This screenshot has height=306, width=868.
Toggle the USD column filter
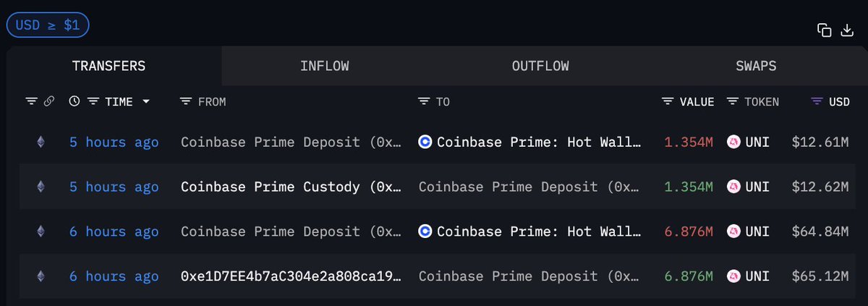(x=817, y=102)
